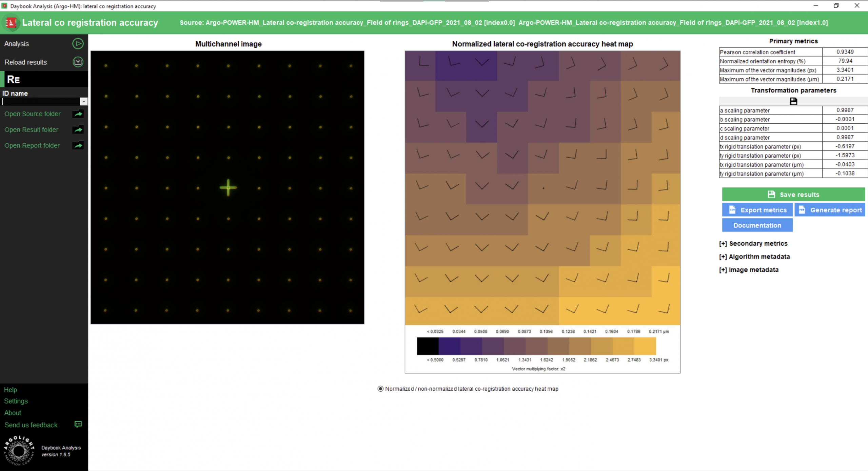Click the Analysis play icon

coord(78,43)
